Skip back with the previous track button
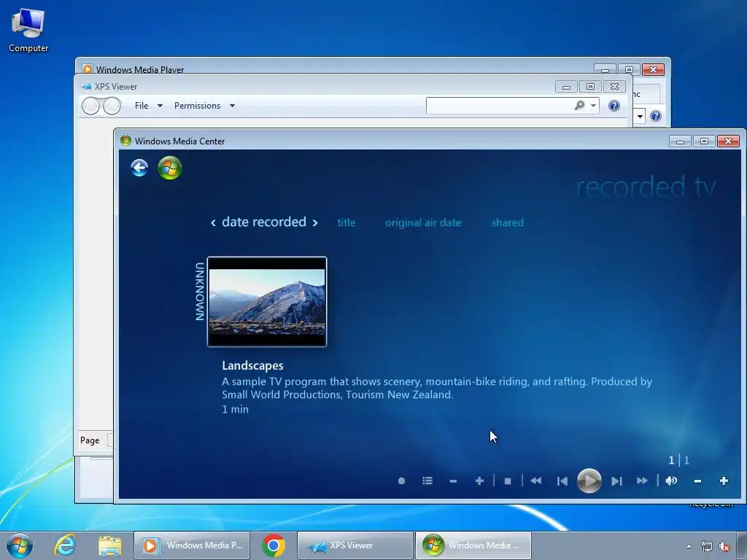The image size is (747, 560). (562, 481)
